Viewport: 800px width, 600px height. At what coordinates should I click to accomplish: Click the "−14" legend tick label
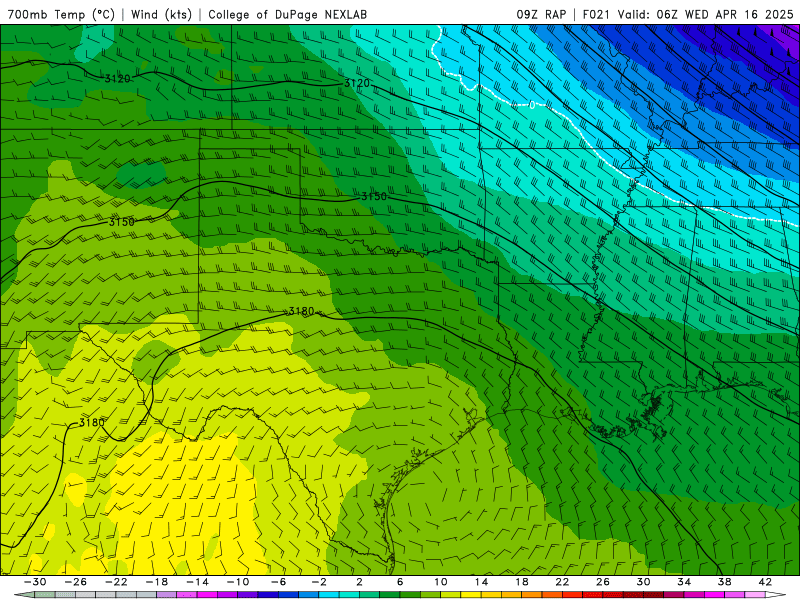pos(197,582)
